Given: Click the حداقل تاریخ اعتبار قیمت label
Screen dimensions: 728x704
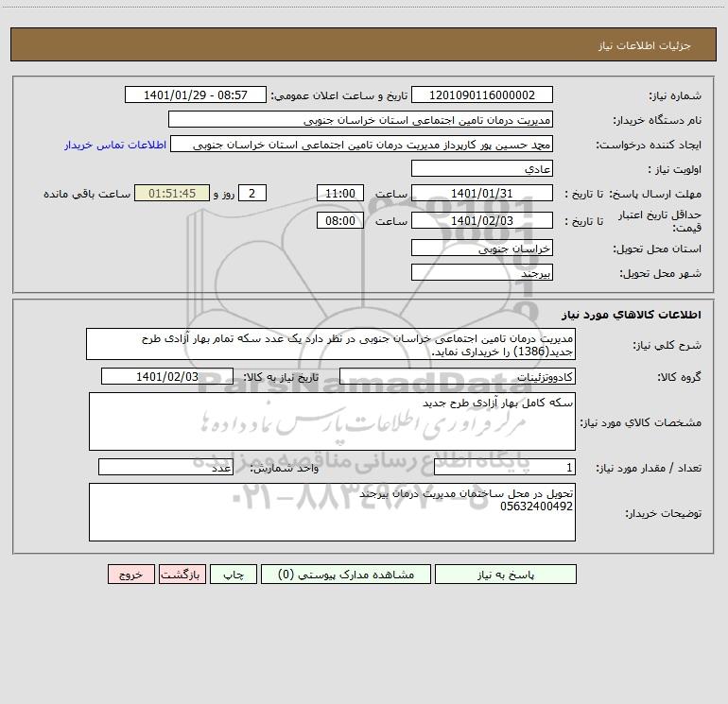Looking at the screenshot, I should (x=660, y=221).
